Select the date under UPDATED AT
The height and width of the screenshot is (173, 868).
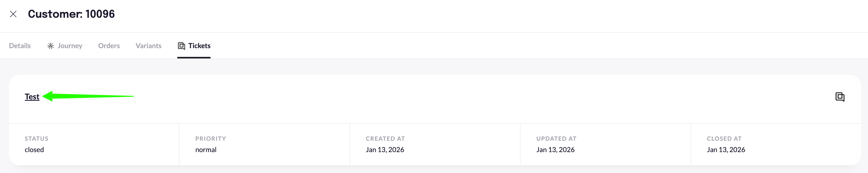point(555,150)
